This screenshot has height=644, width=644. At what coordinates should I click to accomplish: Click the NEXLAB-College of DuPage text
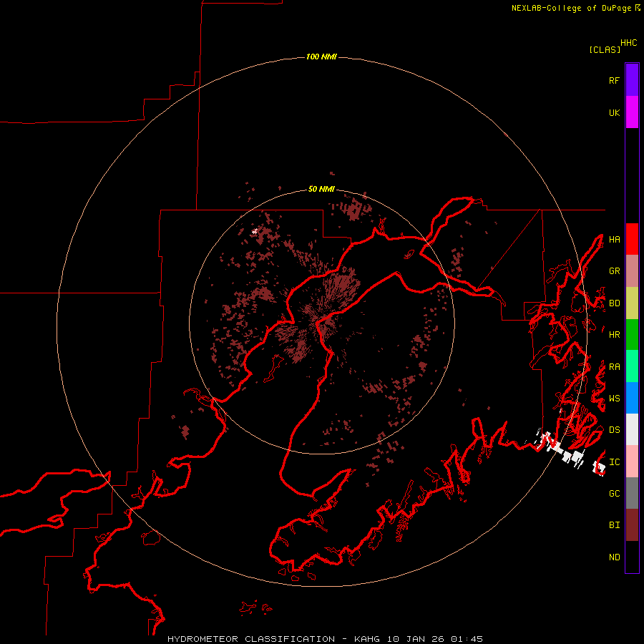pyautogui.click(x=571, y=8)
